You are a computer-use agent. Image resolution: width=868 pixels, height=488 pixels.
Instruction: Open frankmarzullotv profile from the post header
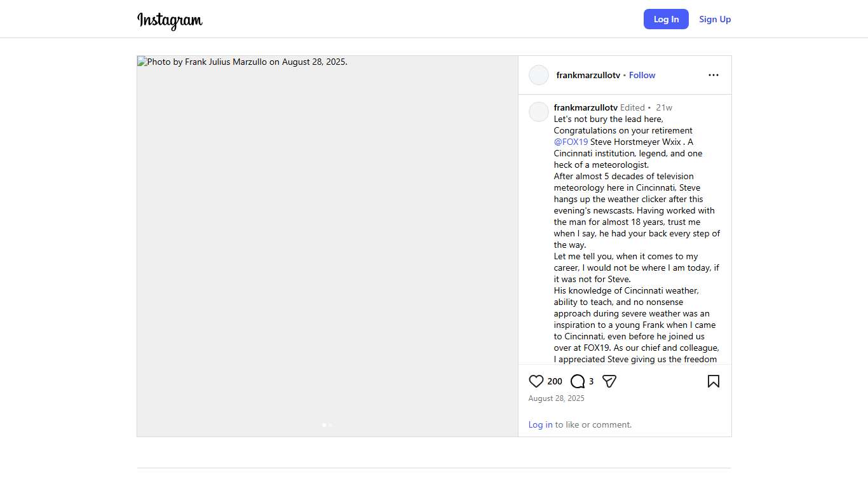pos(588,75)
